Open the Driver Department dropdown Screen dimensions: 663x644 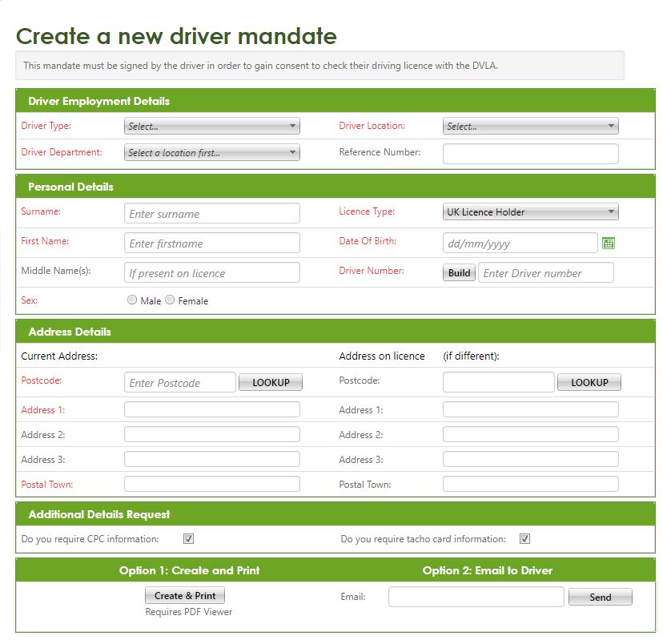pyautogui.click(x=211, y=153)
